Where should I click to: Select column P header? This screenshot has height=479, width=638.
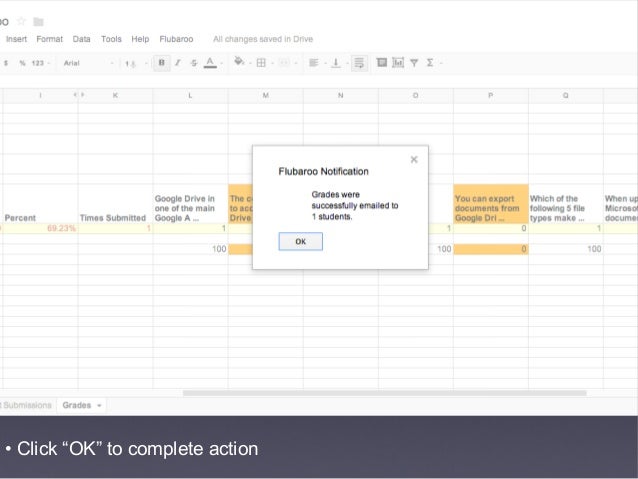click(x=491, y=95)
